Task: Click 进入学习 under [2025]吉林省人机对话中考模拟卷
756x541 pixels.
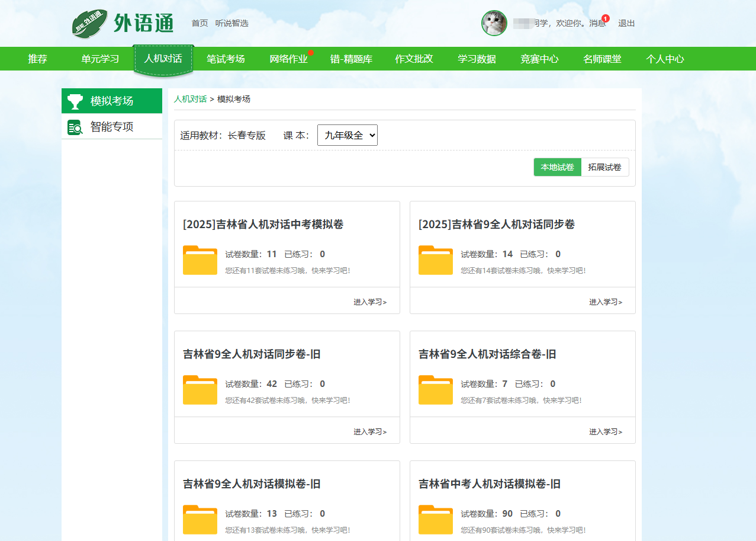Action: pyautogui.click(x=370, y=302)
